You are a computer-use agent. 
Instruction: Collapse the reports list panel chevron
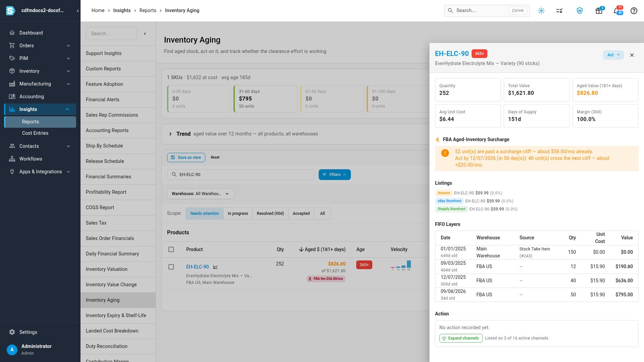tap(145, 34)
